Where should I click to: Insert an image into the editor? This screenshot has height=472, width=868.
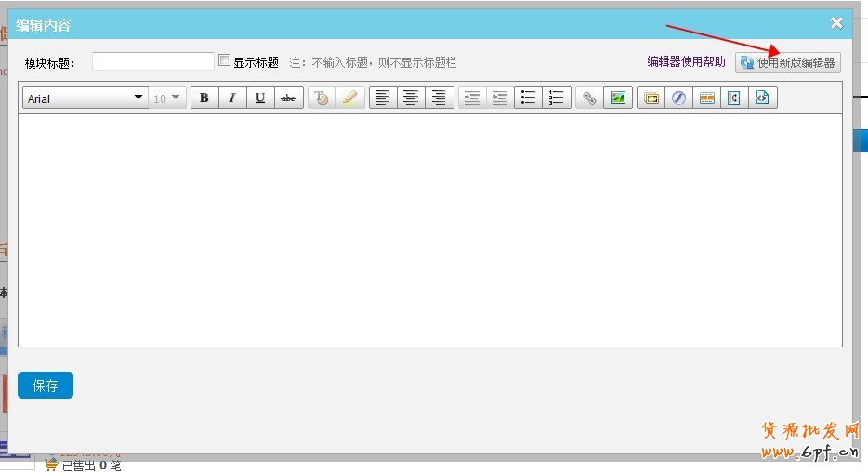pyautogui.click(x=617, y=98)
